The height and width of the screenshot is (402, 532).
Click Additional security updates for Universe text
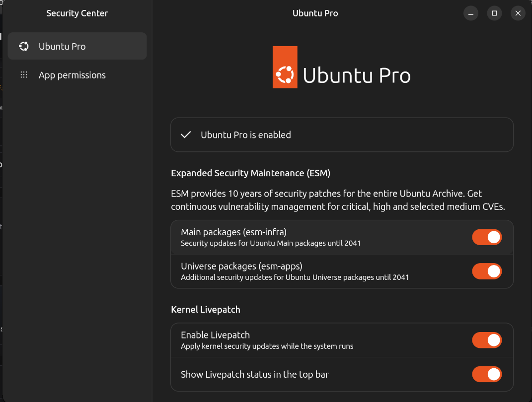(x=295, y=277)
